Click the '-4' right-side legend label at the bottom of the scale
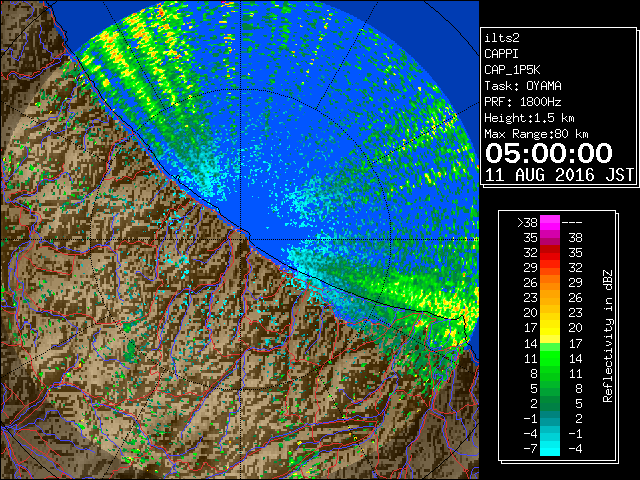The height and width of the screenshot is (480, 640). point(575,449)
